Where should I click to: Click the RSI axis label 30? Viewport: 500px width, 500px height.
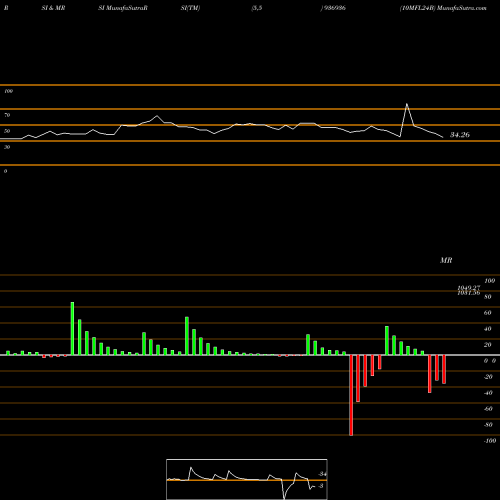[x=7, y=147]
